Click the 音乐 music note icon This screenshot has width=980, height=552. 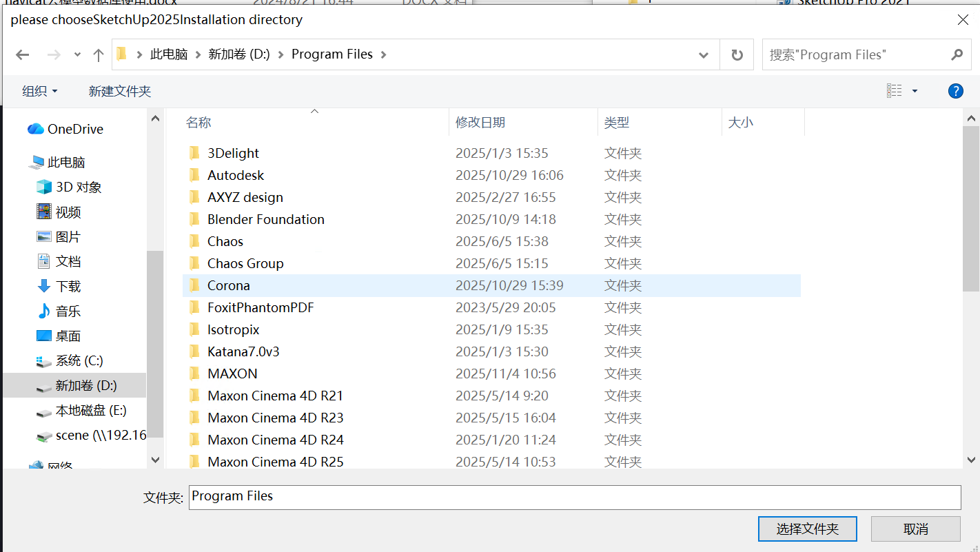tap(44, 311)
